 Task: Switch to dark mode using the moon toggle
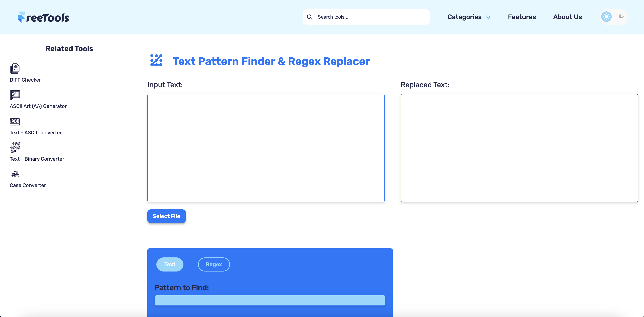tap(621, 16)
